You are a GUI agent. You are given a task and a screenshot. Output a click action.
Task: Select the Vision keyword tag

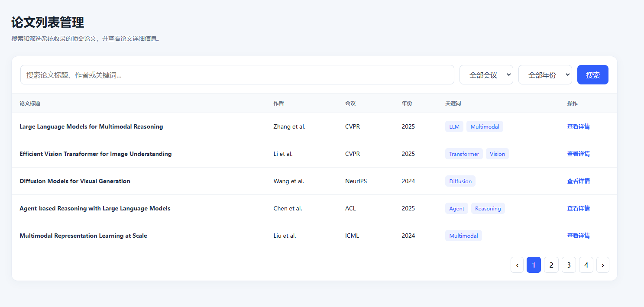pyautogui.click(x=497, y=154)
